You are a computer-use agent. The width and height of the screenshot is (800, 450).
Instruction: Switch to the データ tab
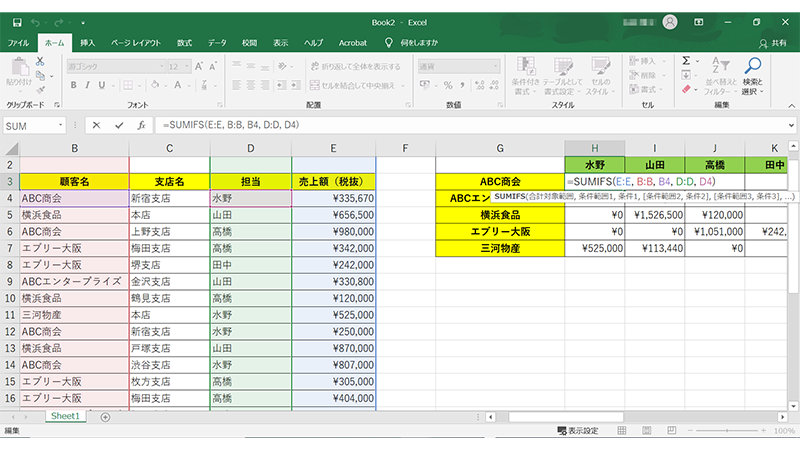coord(217,43)
